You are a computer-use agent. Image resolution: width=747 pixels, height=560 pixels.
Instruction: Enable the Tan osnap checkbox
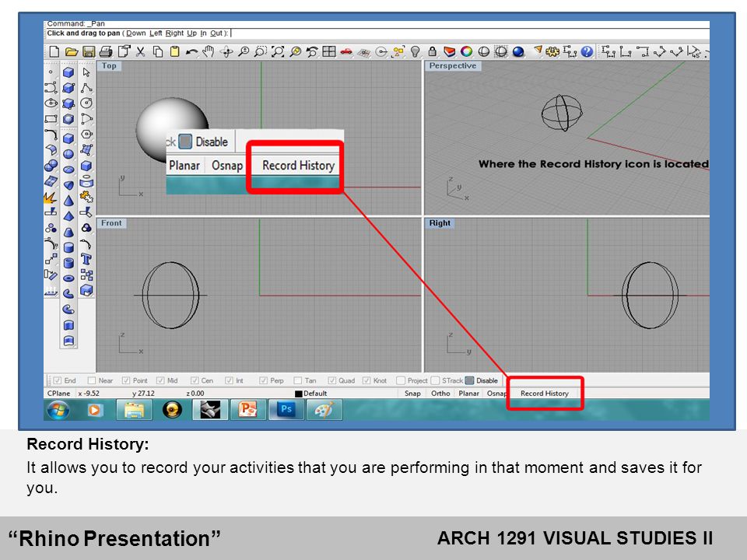point(298,380)
